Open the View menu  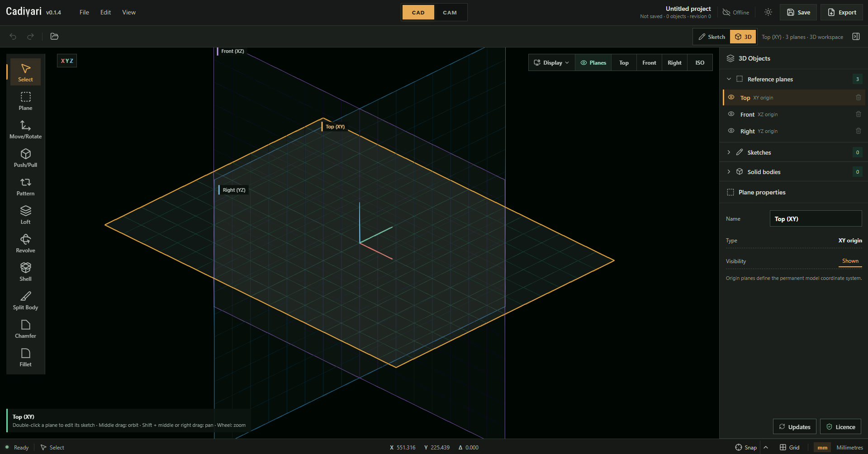pyautogui.click(x=129, y=12)
